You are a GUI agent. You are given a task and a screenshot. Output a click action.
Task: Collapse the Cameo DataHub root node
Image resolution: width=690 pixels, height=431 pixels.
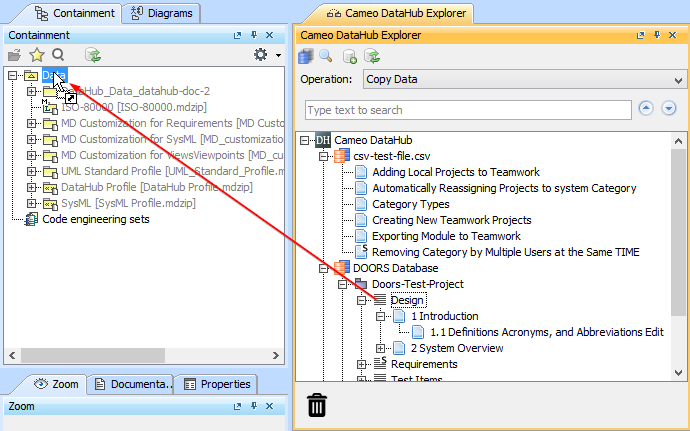coord(305,140)
